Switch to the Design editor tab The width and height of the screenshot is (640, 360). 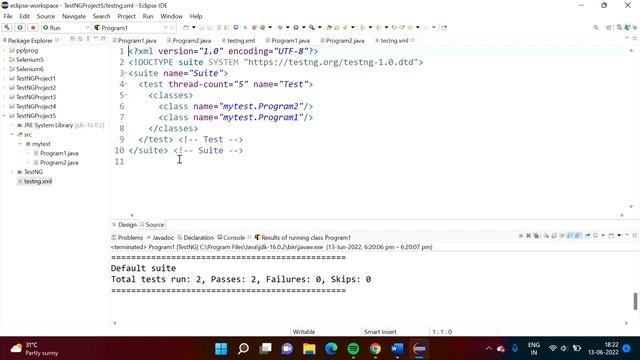[124, 224]
